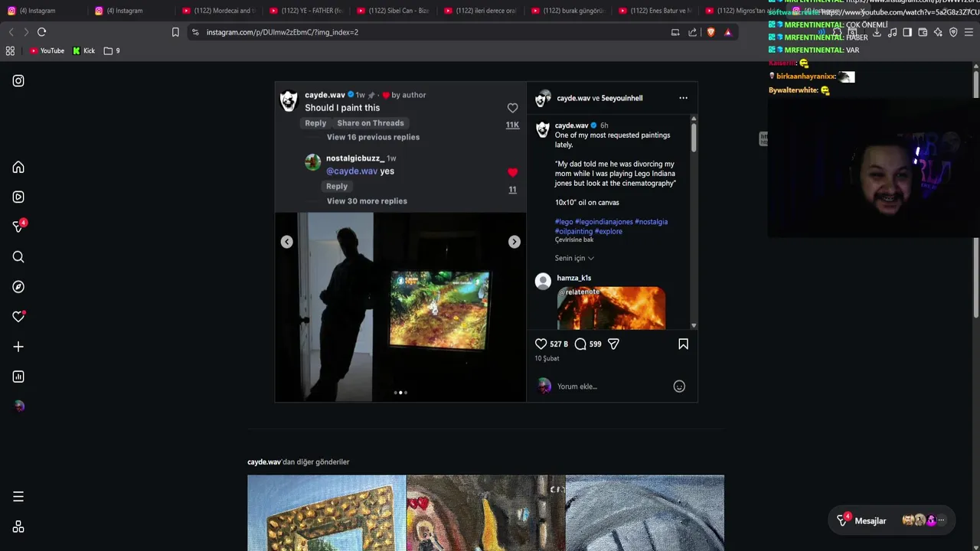Switch to the "YE - FATHER" tab
Image resolution: width=980 pixels, height=551 pixels.
point(305,11)
